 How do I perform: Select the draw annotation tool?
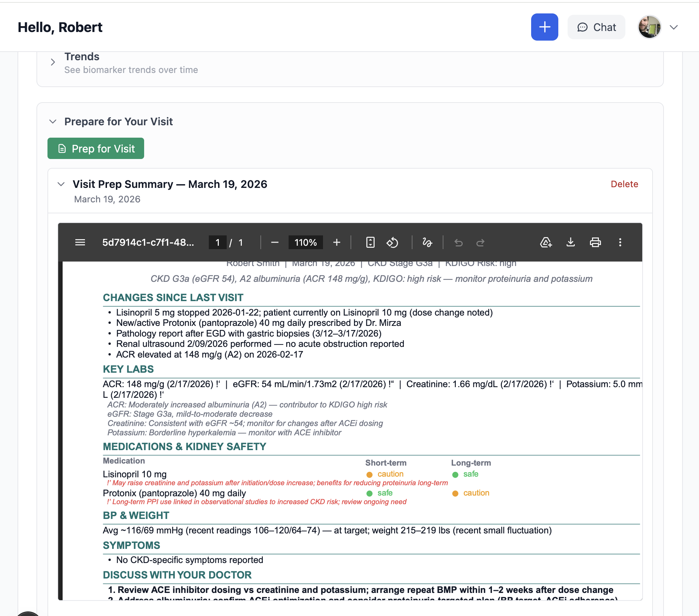pos(427,243)
